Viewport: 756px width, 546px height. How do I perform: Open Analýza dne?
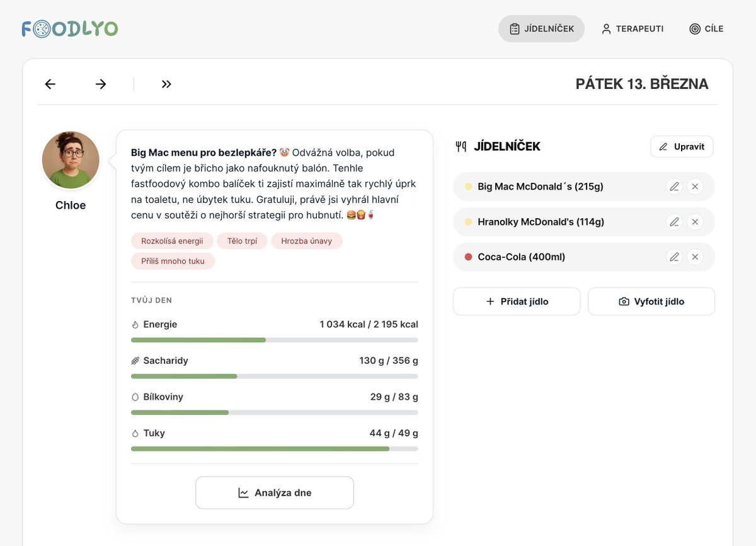(275, 492)
